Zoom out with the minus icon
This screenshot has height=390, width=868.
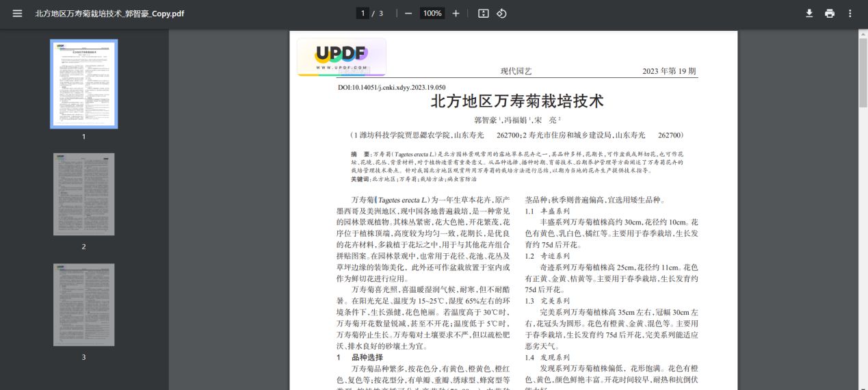pyautogui.click(x=408, y=14)
